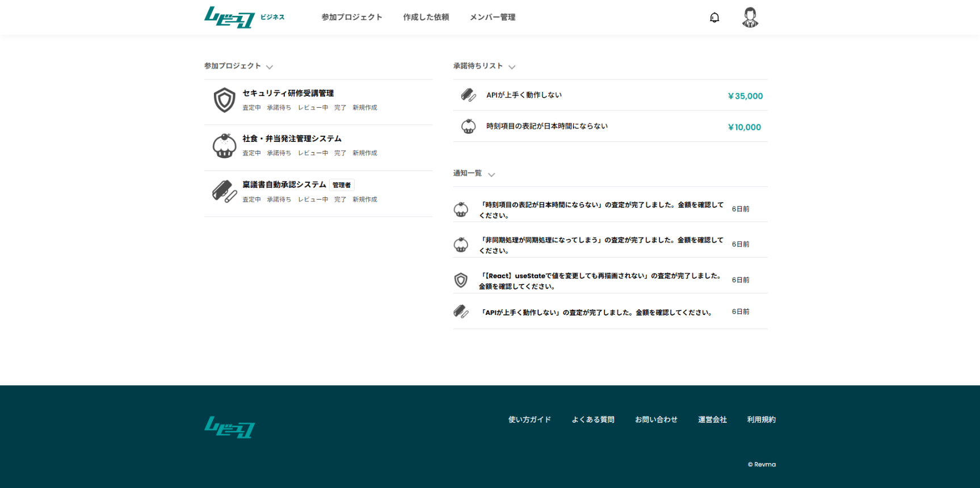Open 作成した依頼 in top navigation
This screenshot has height=488, width=980.
426,17
